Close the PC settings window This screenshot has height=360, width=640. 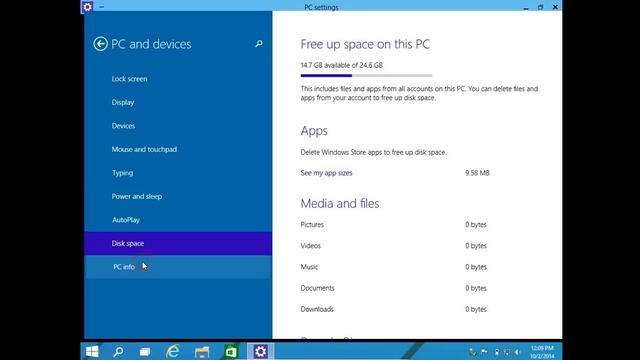555,7
